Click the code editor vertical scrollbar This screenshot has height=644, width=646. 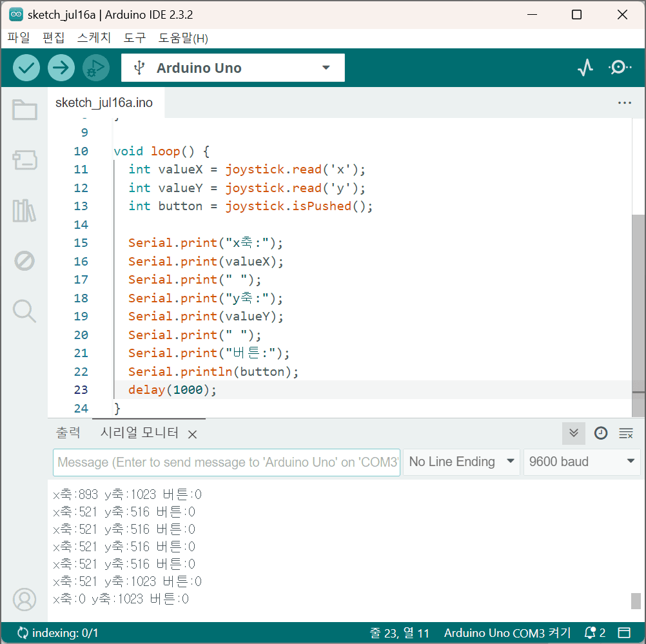638,315
